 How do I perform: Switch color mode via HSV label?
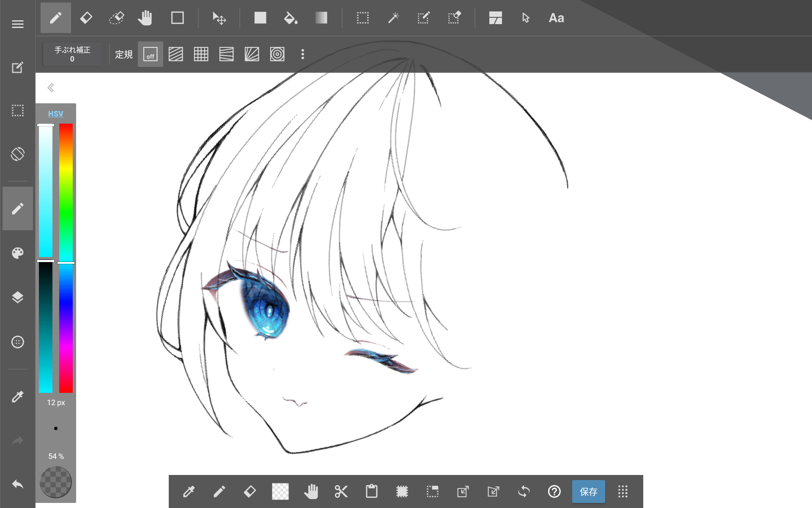pos(55,114)
